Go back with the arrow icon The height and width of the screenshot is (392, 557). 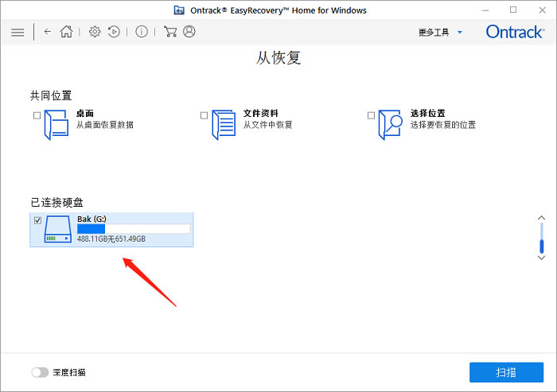pyautogui.click(x=47, y=32)
